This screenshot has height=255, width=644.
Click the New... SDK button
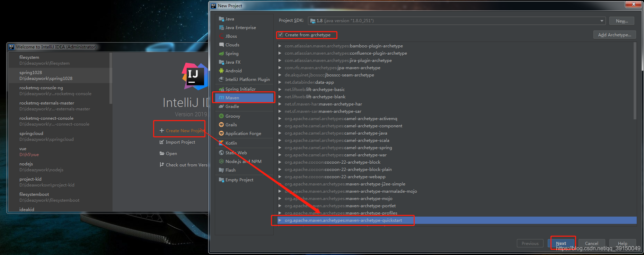(x=622, y=21)
